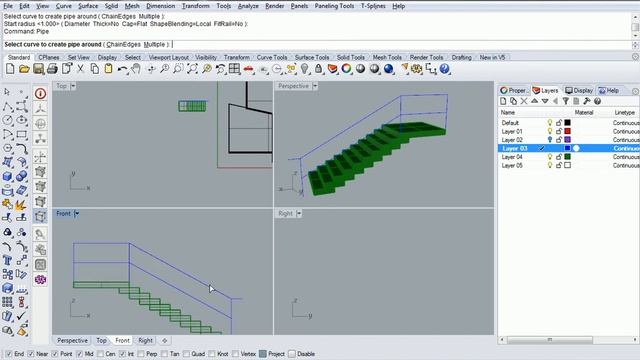The width and height of the screenshot is (640, 360).
Task: Open the red color swatch of Layer 01
Action: 567,131
